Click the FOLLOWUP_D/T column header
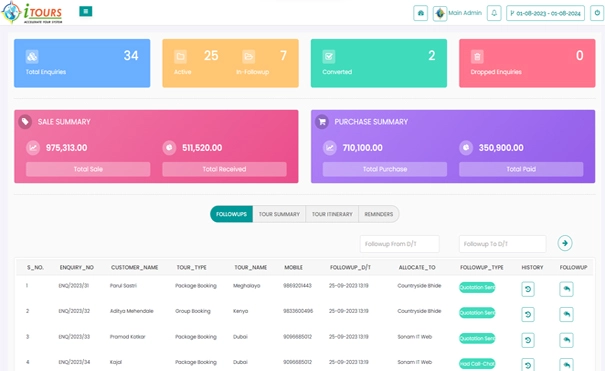Screen dimensions: 605x371 click(x=350, y=267)
